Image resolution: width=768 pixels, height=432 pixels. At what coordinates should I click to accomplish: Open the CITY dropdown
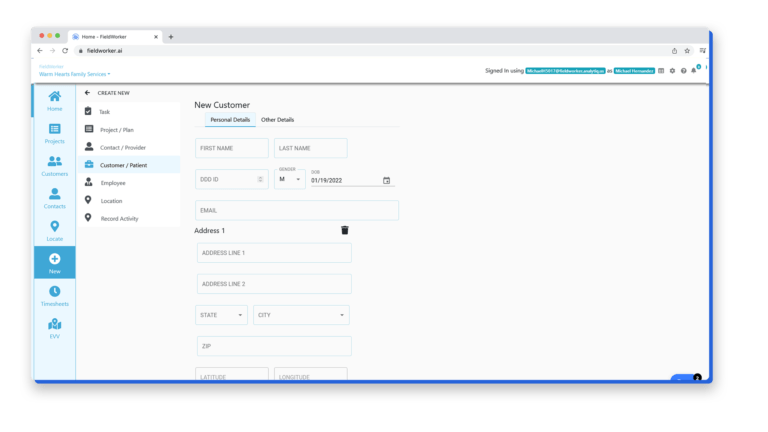pyautogui.click(x=301, y=315)
